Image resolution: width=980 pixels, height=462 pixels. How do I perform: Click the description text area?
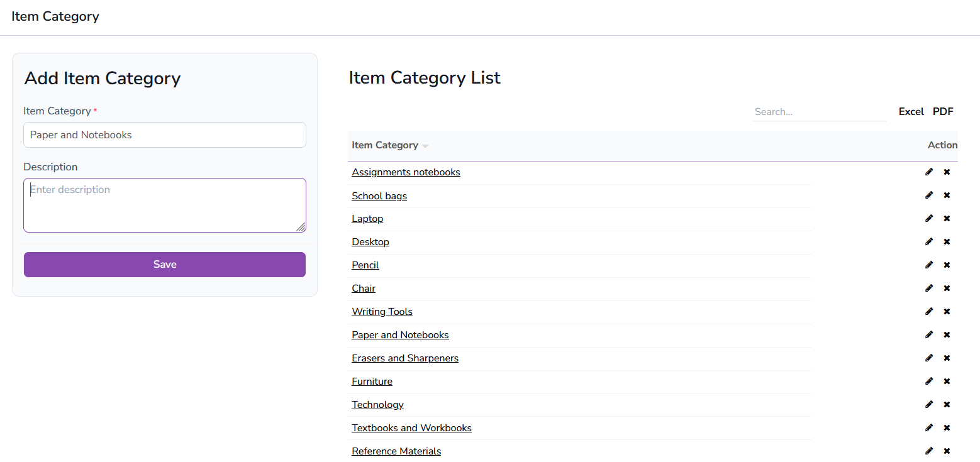coord(164,205)
